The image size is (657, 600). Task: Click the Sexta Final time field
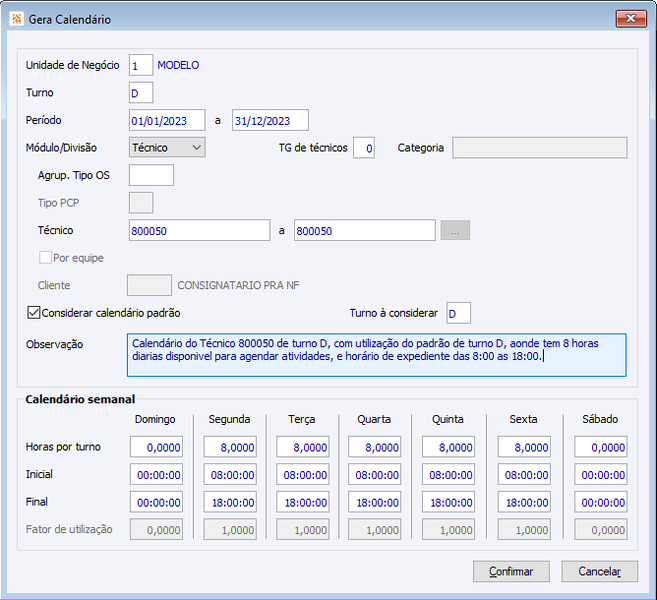tap(524, 502)
